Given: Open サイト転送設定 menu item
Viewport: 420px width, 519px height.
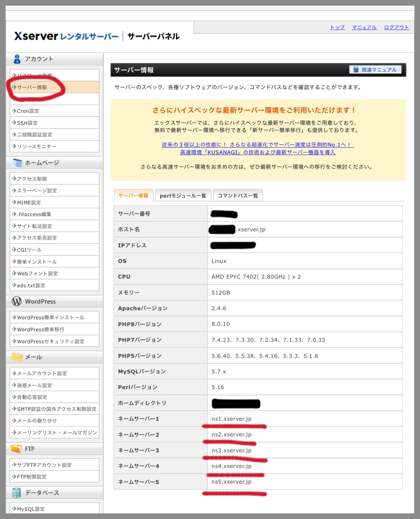Looking at the screenshot, I should (x=55, y=226).
